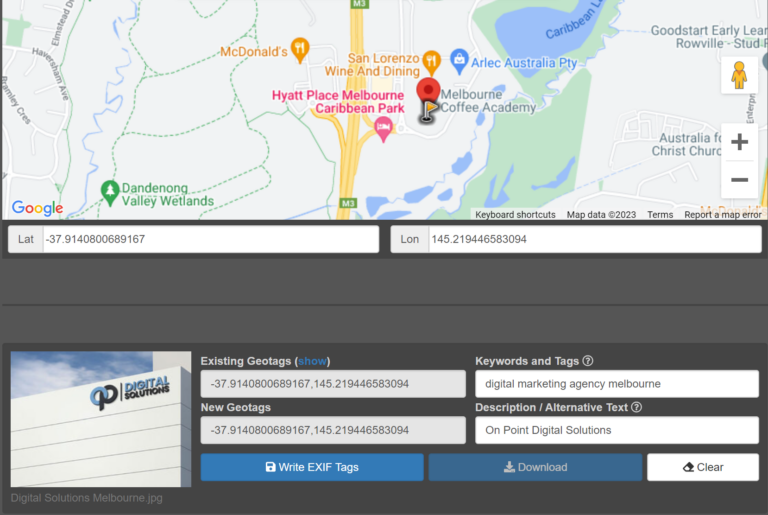Zoom in with the map plus button
The image size is (768, 515).
click(739, 142)
